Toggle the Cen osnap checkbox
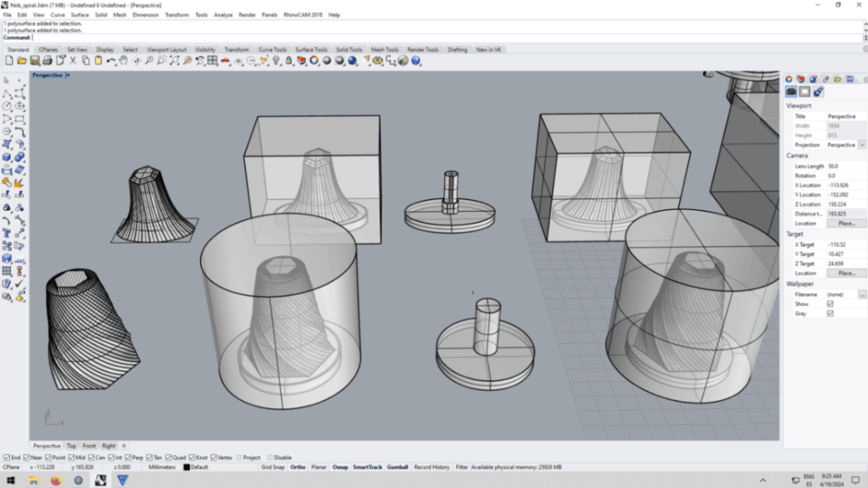The height and width of the screenshot is (488, 868). 92,457
